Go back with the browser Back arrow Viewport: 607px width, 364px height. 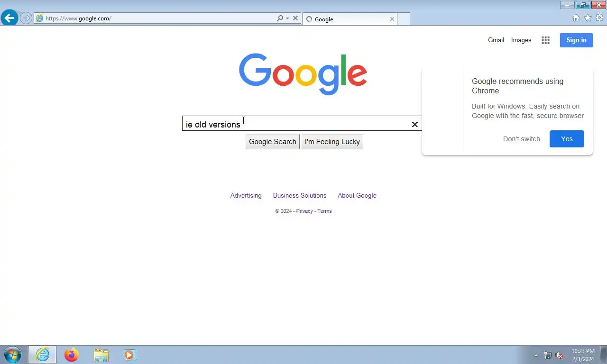click(x=9, y=18)
